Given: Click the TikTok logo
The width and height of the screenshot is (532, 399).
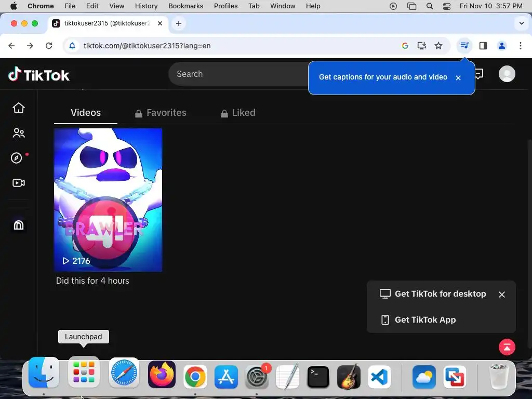Looking at the screenshot, I should 39,74.
